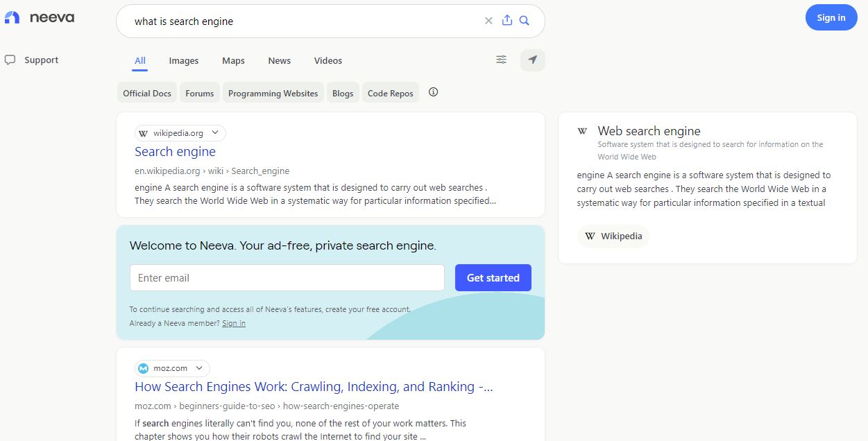This screenshot has height=441, width=868.
Task: Click the magnifying glass search icon
Action: tap(525, 21)
